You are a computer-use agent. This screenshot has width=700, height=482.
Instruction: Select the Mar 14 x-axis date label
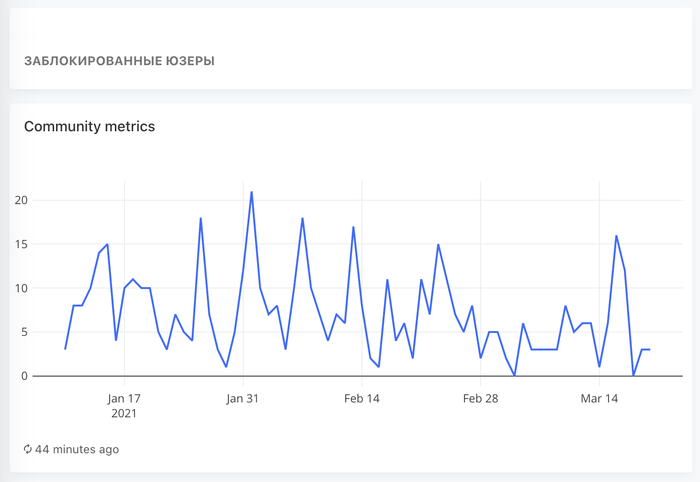[x=599, y=398]
